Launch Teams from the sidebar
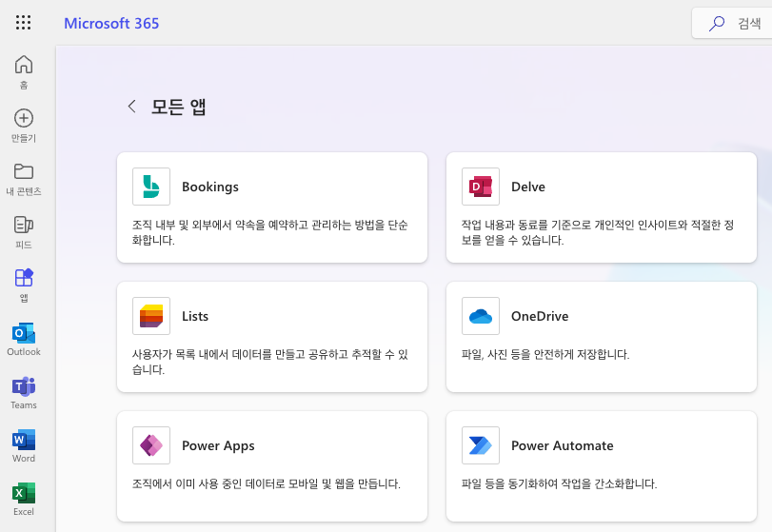Viewport: 772px width, 532px height. click(24, 392)
